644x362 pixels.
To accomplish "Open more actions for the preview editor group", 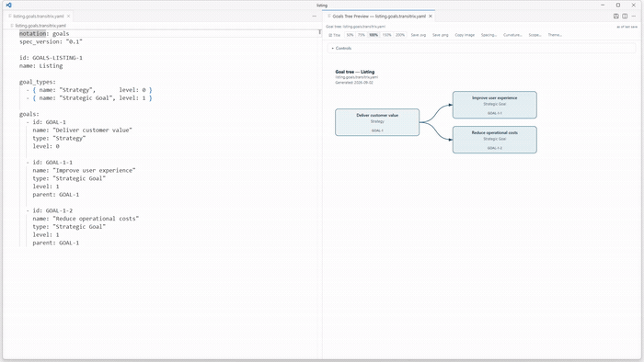I will pyautogui.click(x=634, y=17).
